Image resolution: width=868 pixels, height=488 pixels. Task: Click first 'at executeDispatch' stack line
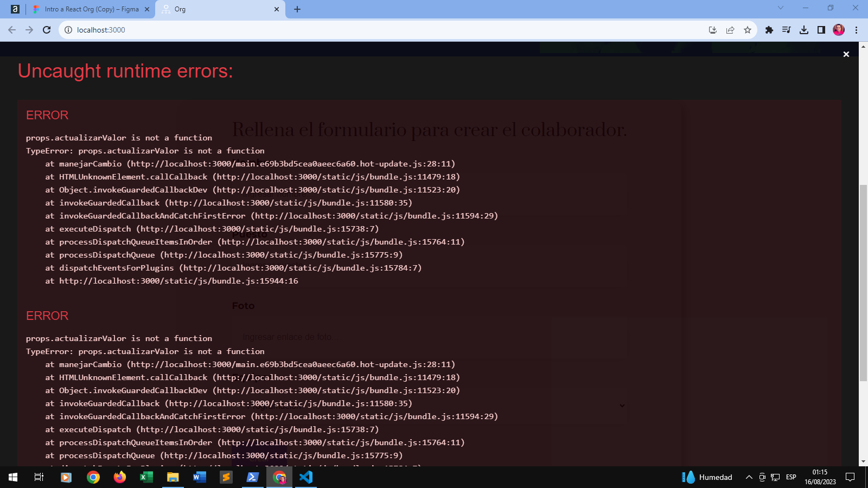[x=212, y=229]
